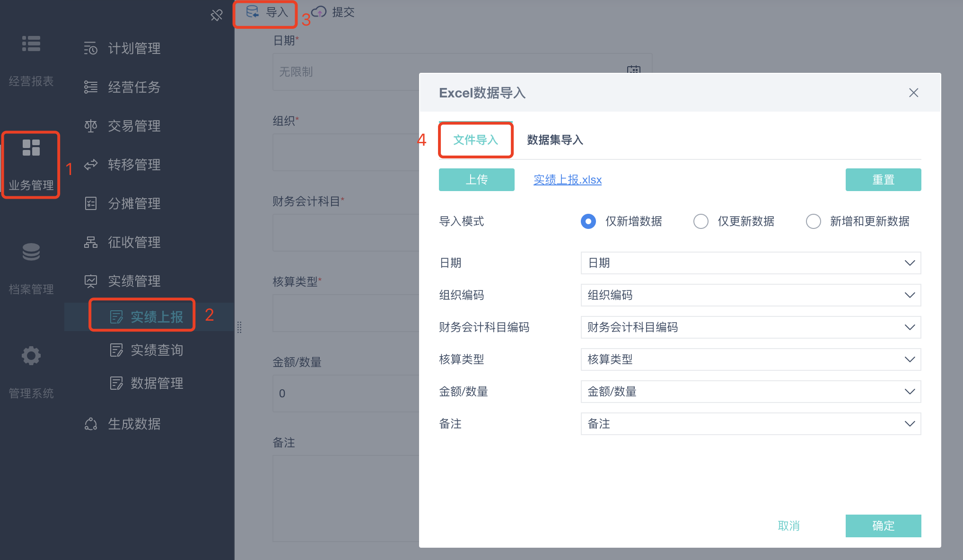963x560 pixels.
Task: Click the sidebar resize drag handle
Action: (x=239, y=327)
